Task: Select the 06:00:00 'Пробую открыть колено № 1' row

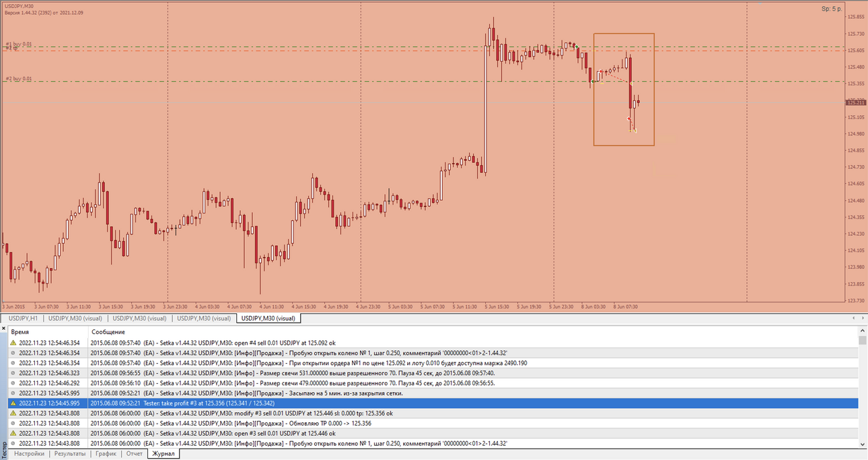Action: [x=433, y=444]
